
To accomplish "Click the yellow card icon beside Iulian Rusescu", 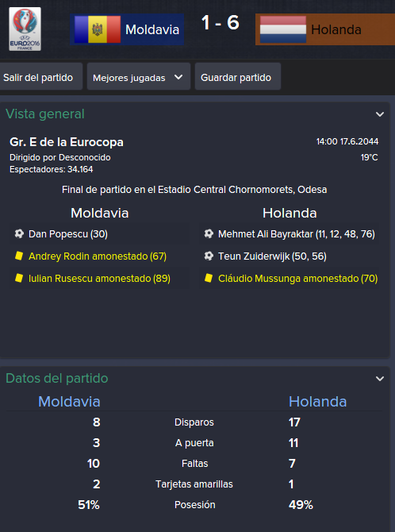I will coord(19,278).
